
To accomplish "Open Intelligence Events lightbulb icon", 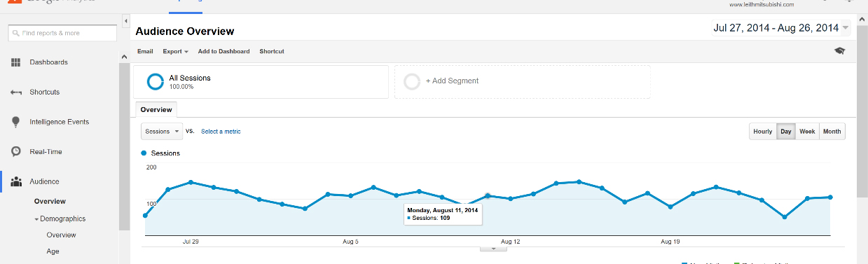I will (x=15, y=122).
